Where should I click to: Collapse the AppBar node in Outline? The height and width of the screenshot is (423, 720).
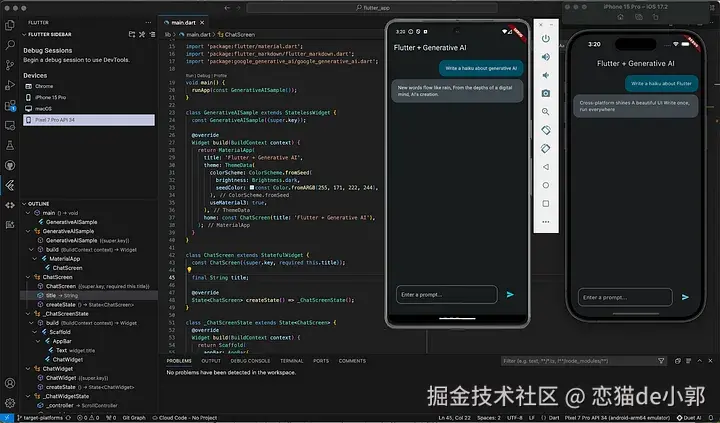(x=38, y=341)
